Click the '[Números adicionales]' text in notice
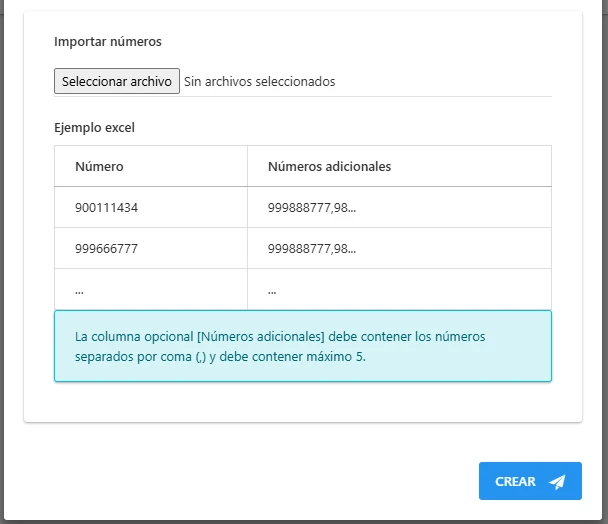608x524 pixels. (261, 336)
